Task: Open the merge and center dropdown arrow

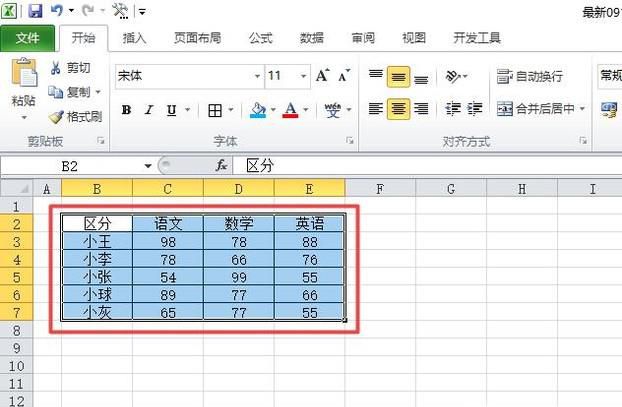Action: pyautogui.click(x=582, y=108)
